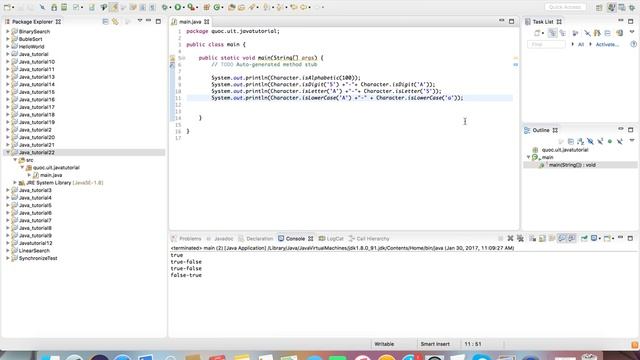
Task: Click the All working set selector
Action: click(x=581, y=44)
